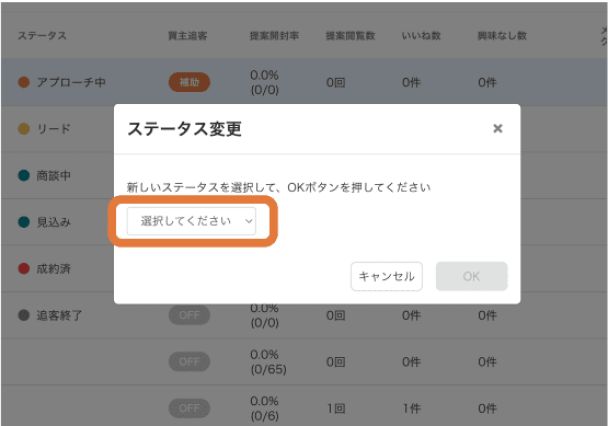
Task: Click the yellow dot beside リード
Action: (24, 129)
